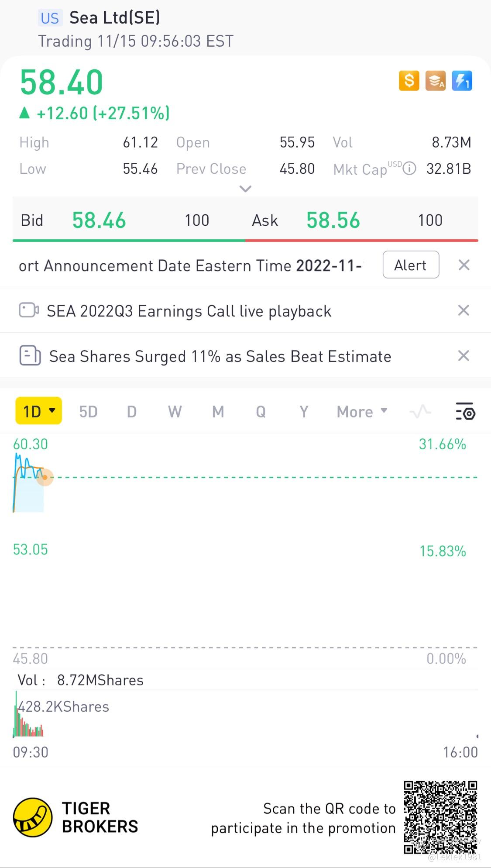The width and height of the screenshot is (491, 868).
Task: Open the chart settings icon
Action: pyautogui.click(x=465, y=411)
